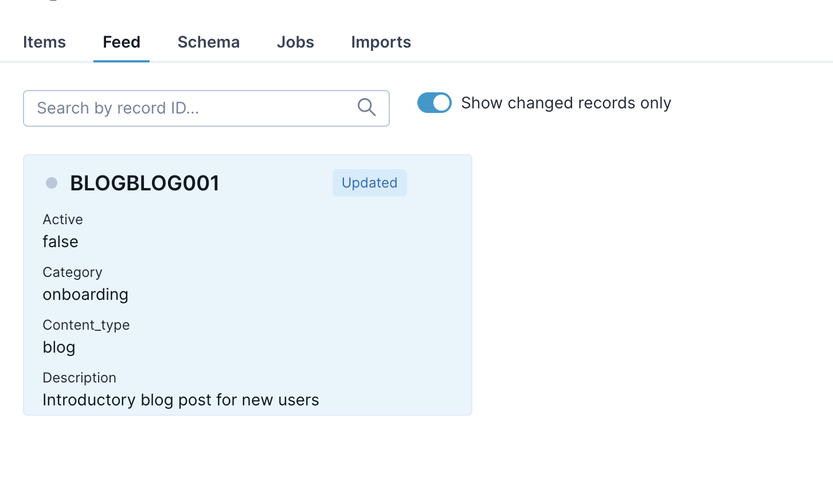Switch to the Items tab
Screen dimensions: 833x504
44,42
